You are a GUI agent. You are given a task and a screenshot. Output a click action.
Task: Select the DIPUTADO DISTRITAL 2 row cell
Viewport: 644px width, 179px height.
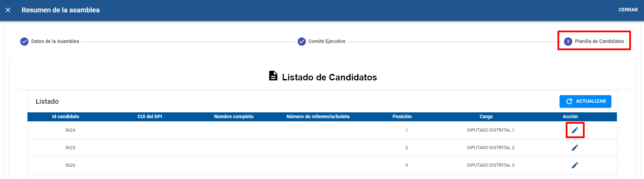(491, 148)
